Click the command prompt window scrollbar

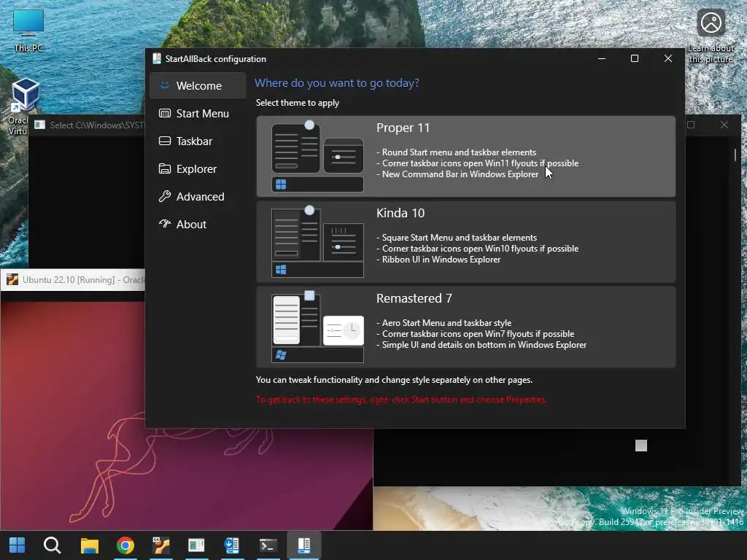coord(735,155)
